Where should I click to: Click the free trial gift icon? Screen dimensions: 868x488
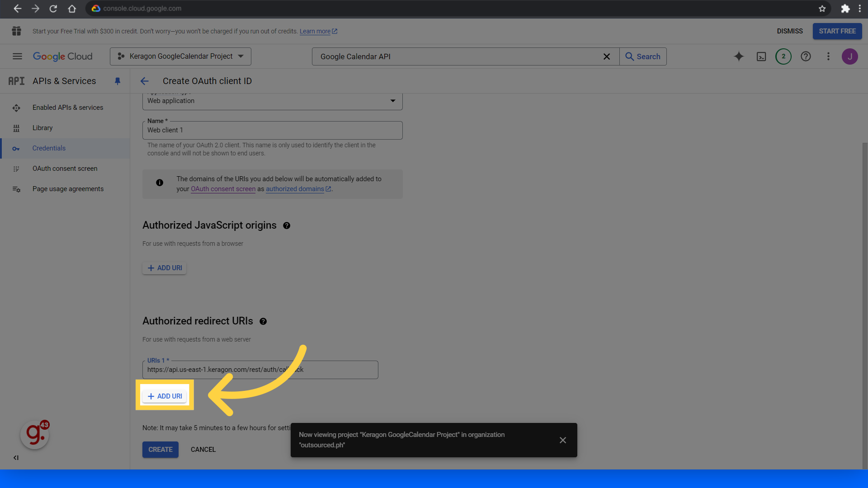(17, 31)
